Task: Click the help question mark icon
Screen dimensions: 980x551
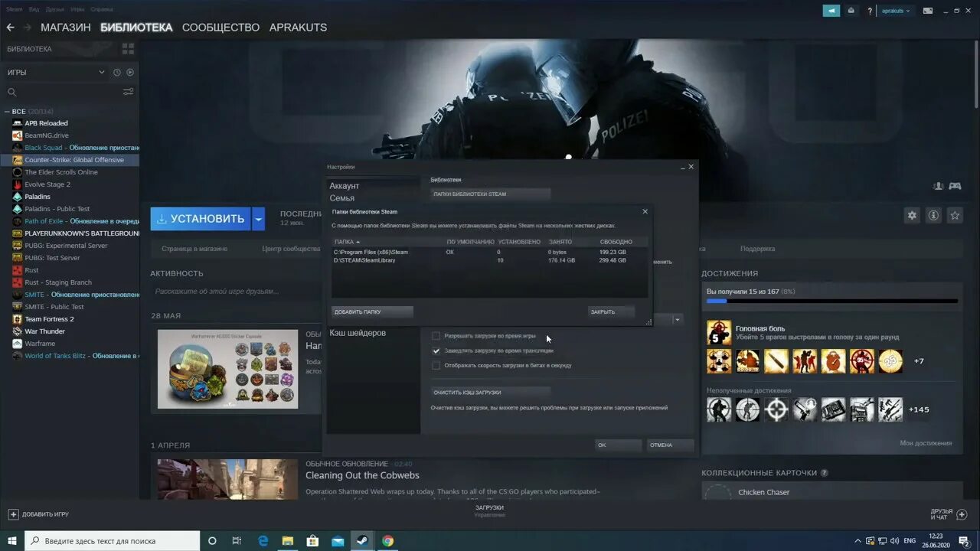Action: (x=870, y=11)
